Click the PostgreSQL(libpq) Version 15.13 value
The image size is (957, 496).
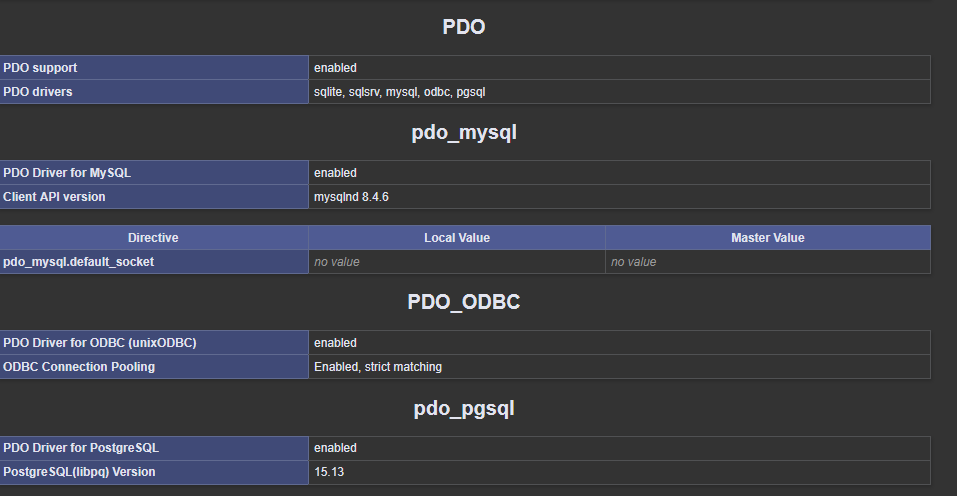point(329,472)
